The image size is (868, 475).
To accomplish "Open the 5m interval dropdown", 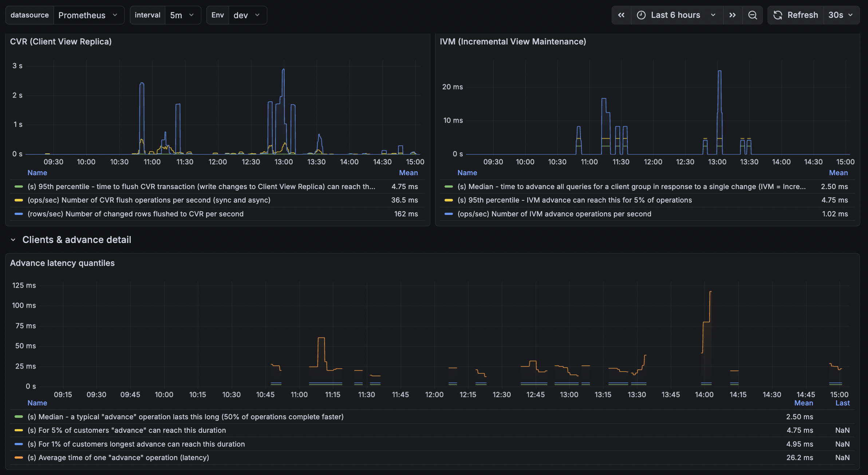I will coord(182,15).
